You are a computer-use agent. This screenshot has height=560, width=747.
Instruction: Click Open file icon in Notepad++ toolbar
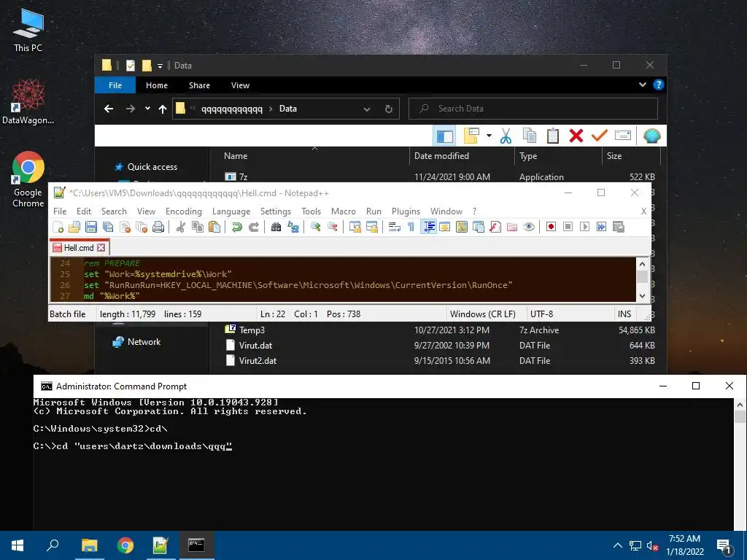(x=74, y=227)
